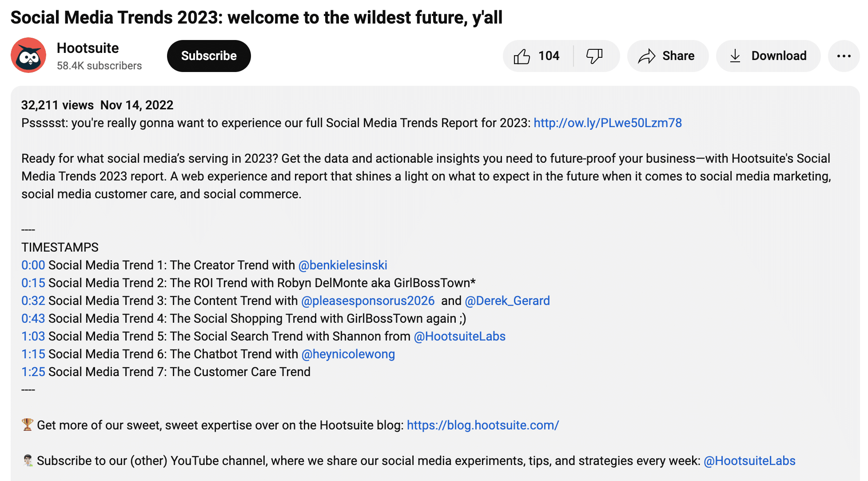868x481 pixels.
Task: Visit the Hootsuite blog link
Action: tap(482, 425)
